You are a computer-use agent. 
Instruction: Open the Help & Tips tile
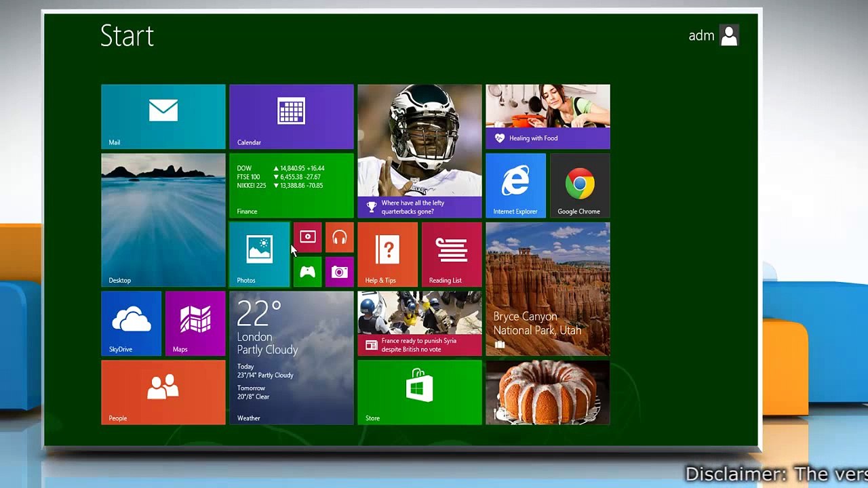pos(387,255)
